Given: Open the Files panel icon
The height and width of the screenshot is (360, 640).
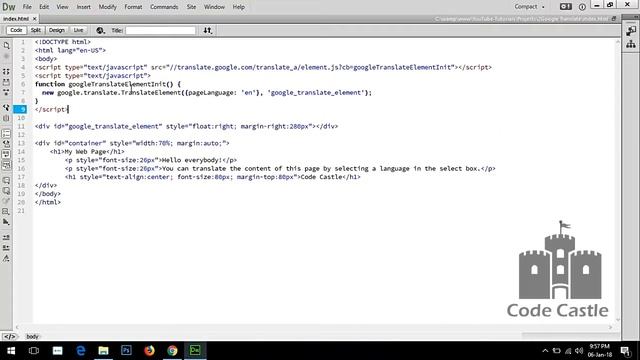Looking at the screenshot, I should pos(631,44).
